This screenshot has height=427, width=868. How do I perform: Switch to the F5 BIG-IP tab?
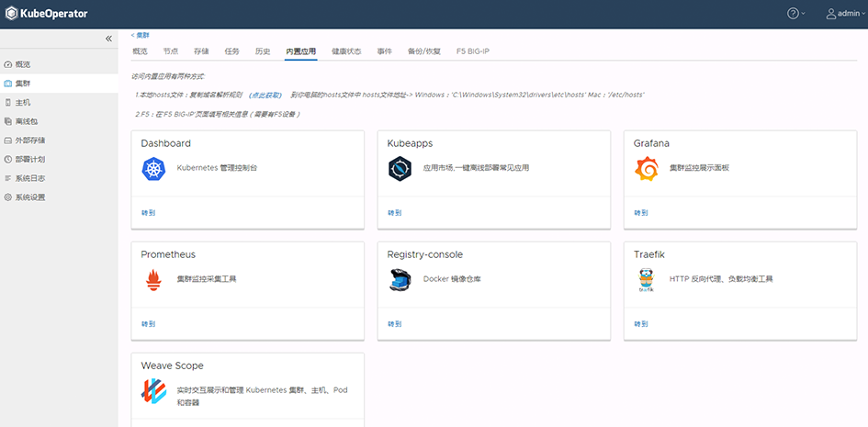[x=473, y=51]
